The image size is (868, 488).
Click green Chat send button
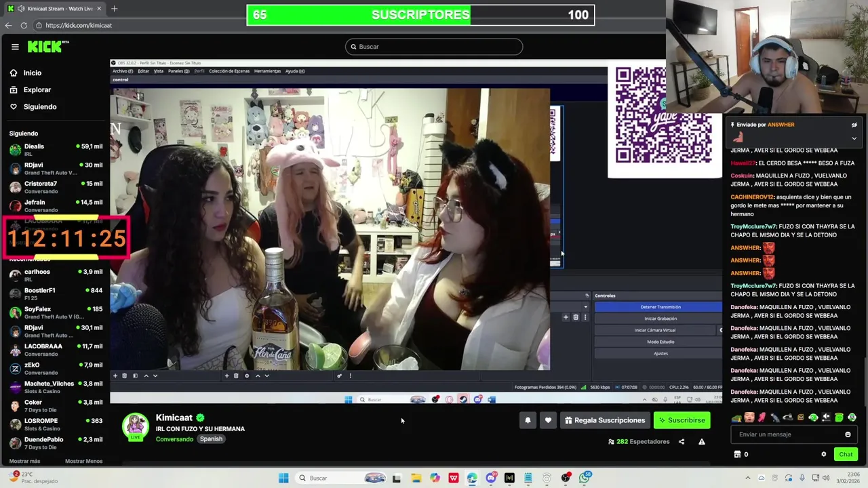pos(846,455)
